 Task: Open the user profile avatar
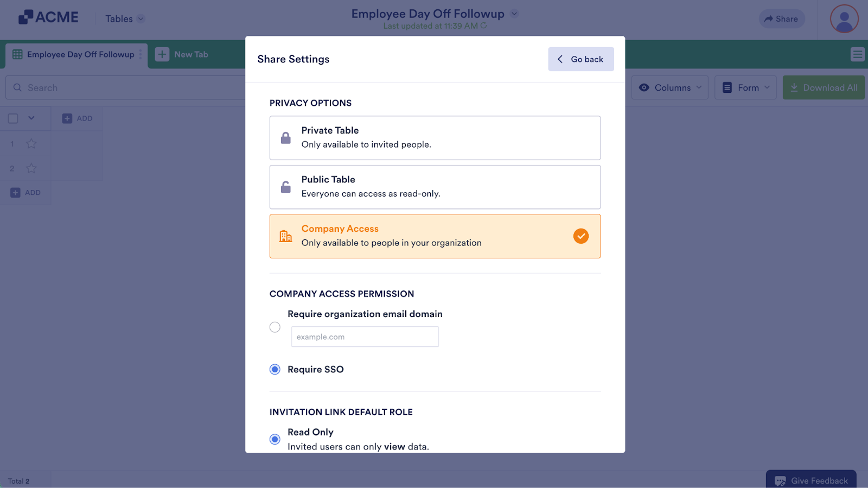pyautogui.click(x=844, y=19)
